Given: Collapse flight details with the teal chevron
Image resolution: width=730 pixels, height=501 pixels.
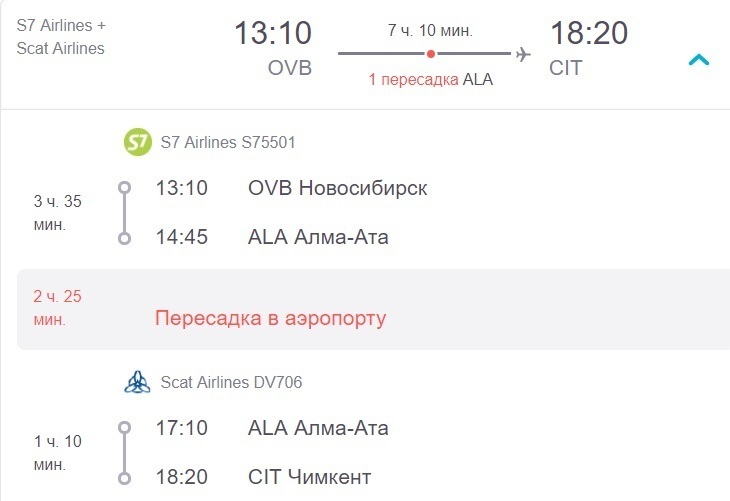Looking at the screenshot, I should tap(698, 60).
